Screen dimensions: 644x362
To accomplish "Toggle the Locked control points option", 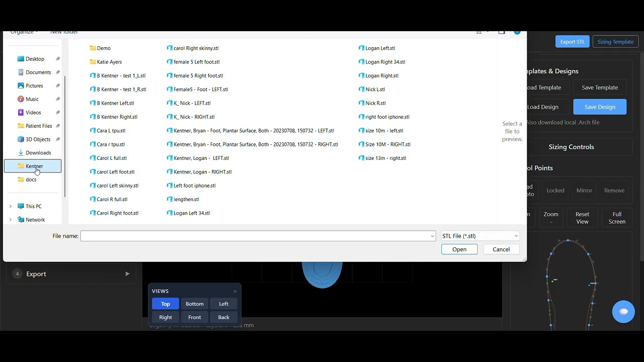I will 555,191.
